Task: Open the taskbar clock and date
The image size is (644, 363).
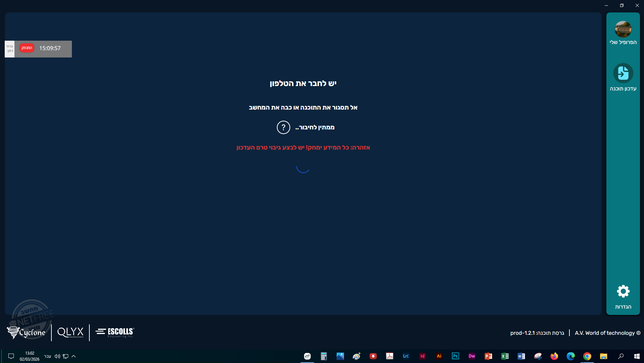Action: (30, 356)
